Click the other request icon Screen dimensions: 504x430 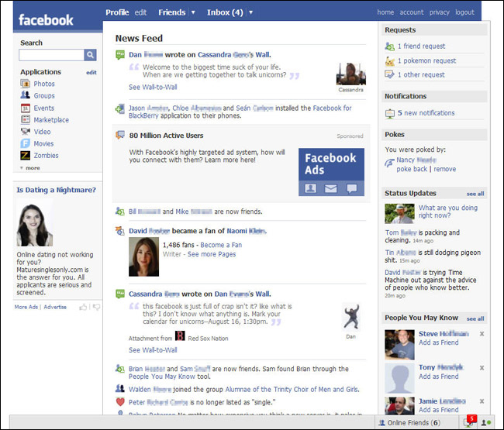389,74
